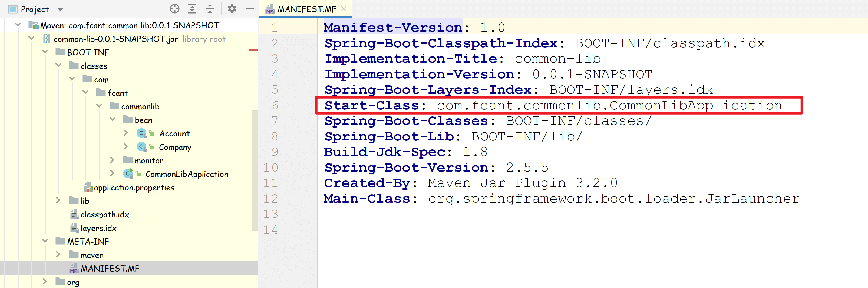This screenshot has height=288, width=868.
Task: Select application.properties file
Action: (134, 188)
